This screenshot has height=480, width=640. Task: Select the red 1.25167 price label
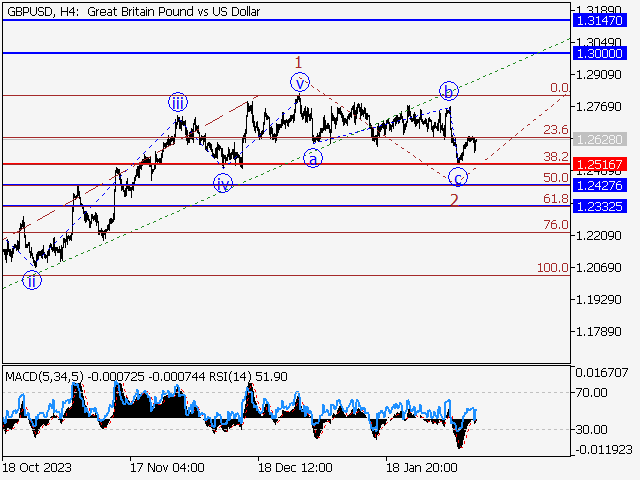coord(599,164)
